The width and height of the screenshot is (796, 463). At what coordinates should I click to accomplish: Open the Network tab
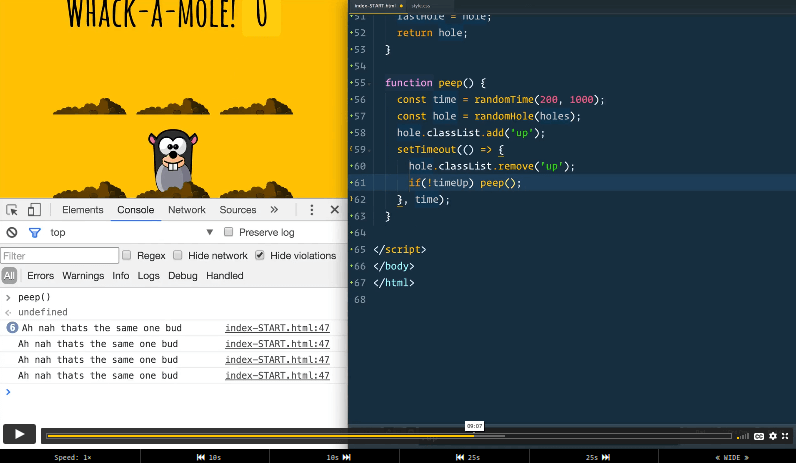tap(187, 210)
